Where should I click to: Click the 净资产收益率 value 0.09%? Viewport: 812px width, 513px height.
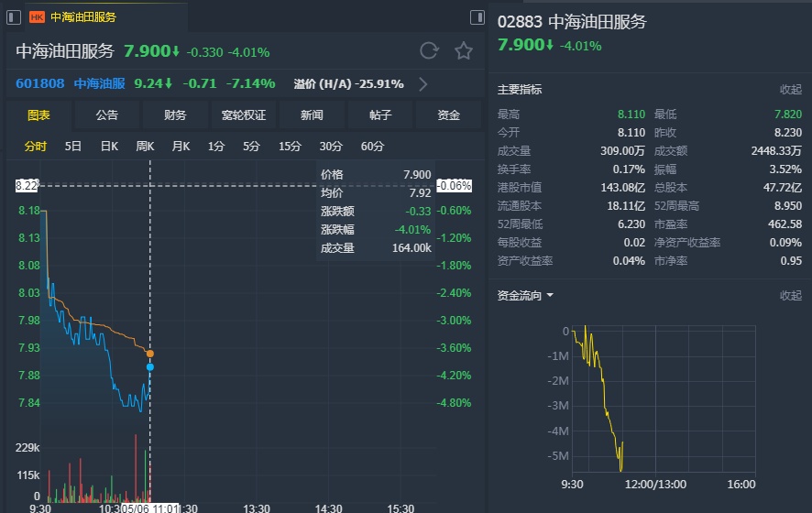[x=785, y=242]
